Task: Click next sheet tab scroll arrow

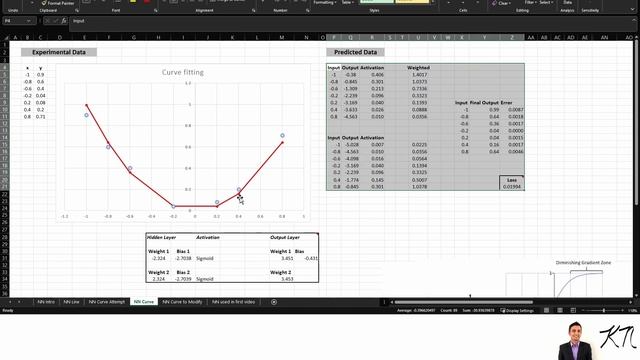Action: tap(19, 302)
